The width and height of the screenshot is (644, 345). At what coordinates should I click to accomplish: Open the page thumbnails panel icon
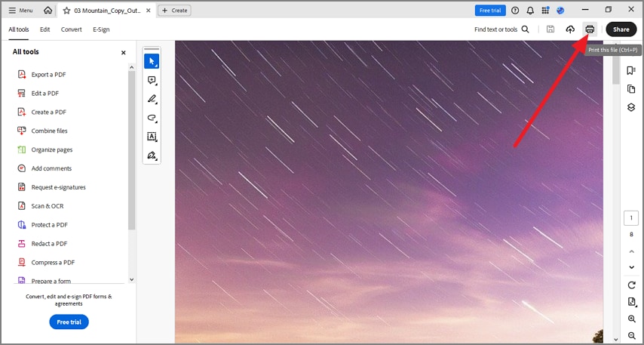click(x=631, y=89)
